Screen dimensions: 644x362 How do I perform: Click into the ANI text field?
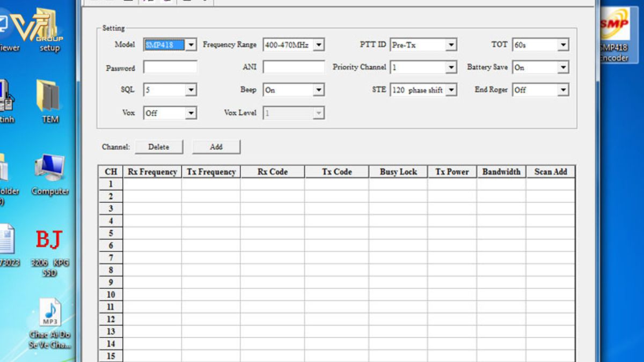[x=294, y=68]
